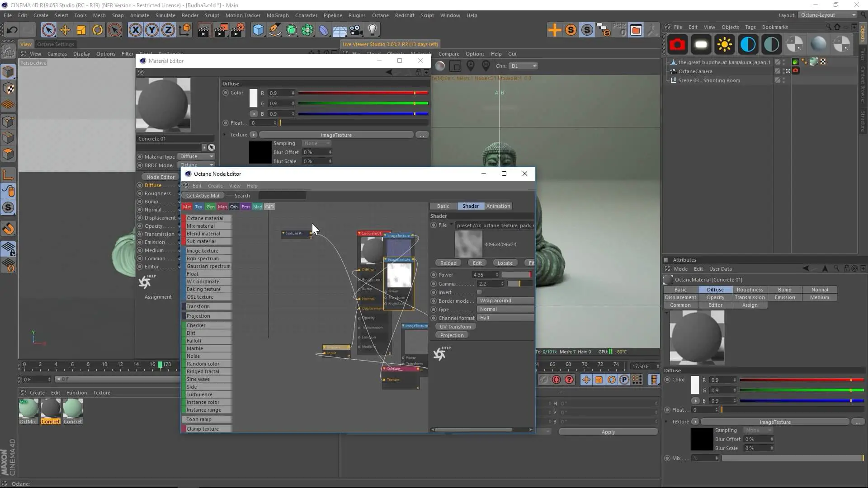The height and width of the screenshot is (488, 868).
Task: Open the Create menu in Node Editor
Action: 215,186
